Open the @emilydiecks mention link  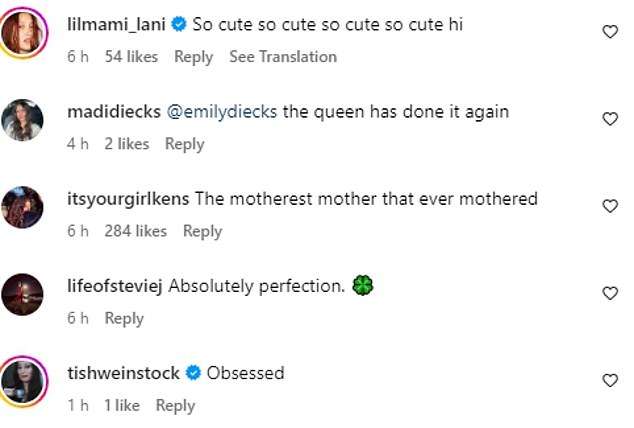222,112
